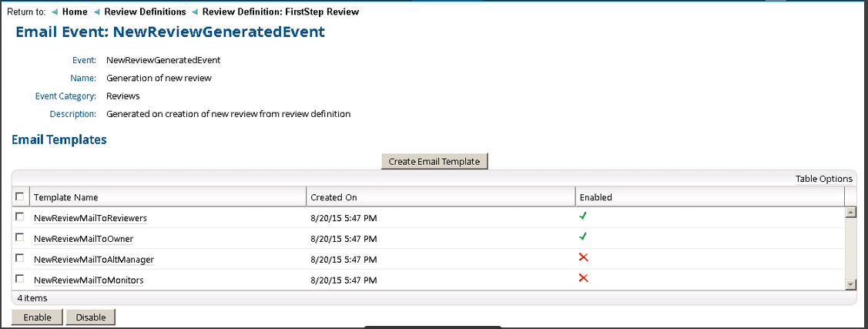Select the NewReviewMailToAltManager row checkbox
Viewport: 868px width, 329px height.
coord(20,258)
